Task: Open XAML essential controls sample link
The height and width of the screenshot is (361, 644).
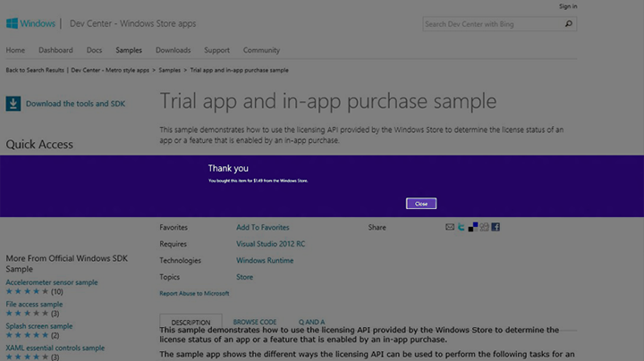Action: (55, 348)
